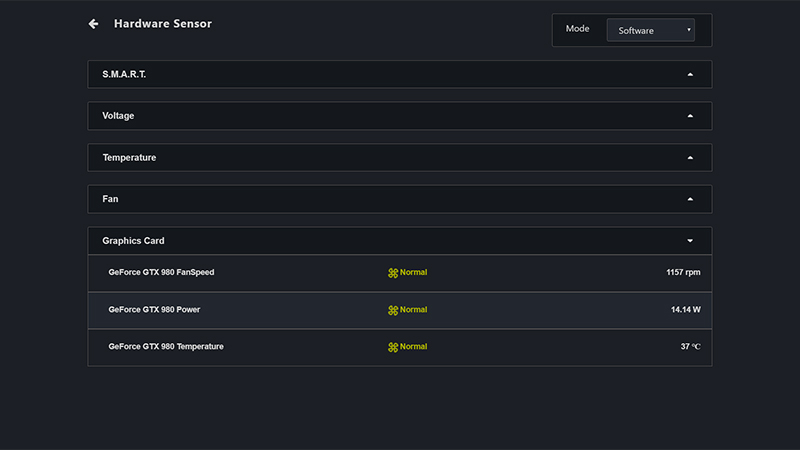Click the fan icon in FanSpeed row

click(x=393, y=273)
